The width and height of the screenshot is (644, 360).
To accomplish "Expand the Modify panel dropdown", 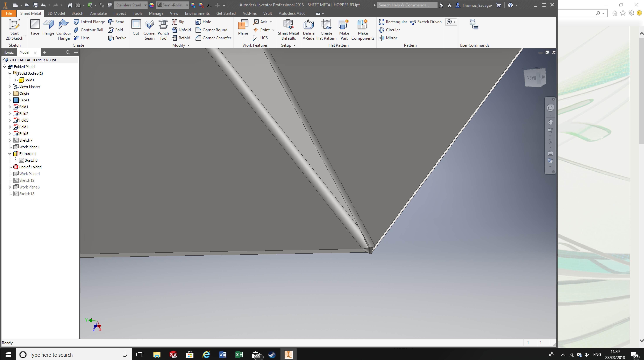I will 188,45.
